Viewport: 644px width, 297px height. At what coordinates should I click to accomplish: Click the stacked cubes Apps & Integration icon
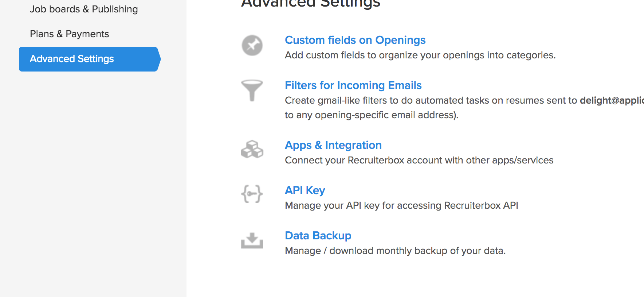(x=252, y=150)
